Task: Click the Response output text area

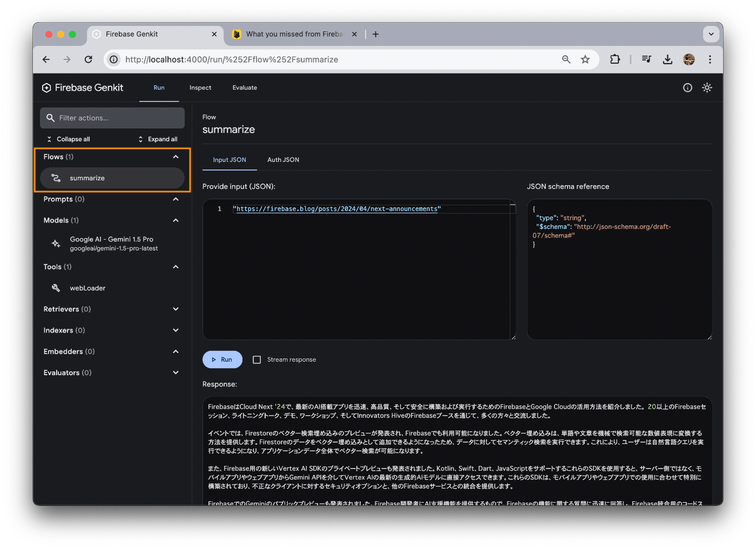Action: click(x=457, y=451)
